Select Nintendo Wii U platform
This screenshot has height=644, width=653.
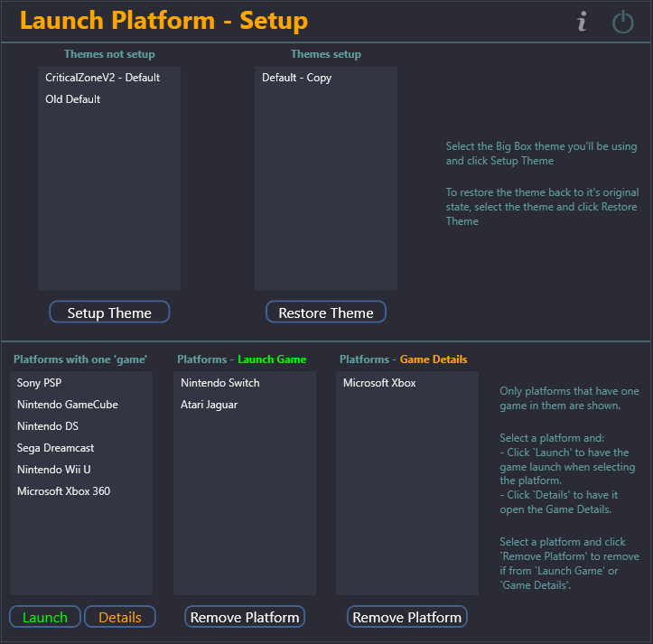point(54,470)
